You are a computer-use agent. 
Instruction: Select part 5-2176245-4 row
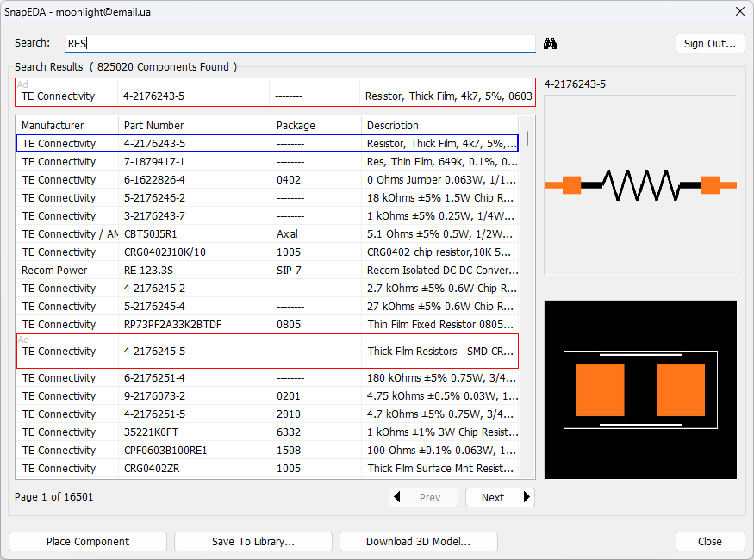pos(267,307)
